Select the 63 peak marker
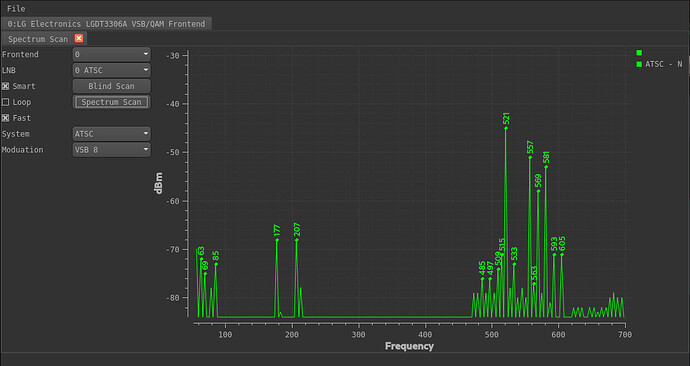This screenshot has width=690, height=366. click(x=201, y=259)
